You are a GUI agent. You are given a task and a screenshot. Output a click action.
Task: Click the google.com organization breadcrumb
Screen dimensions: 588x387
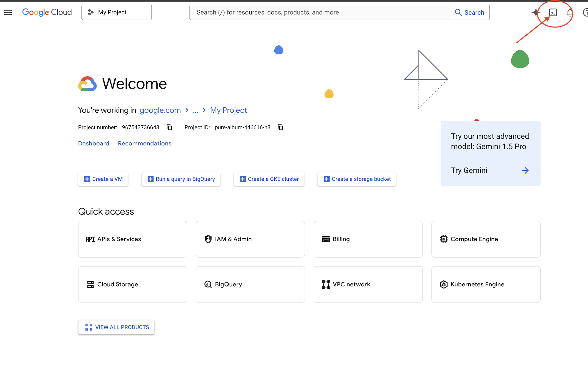tap(160, 110)
